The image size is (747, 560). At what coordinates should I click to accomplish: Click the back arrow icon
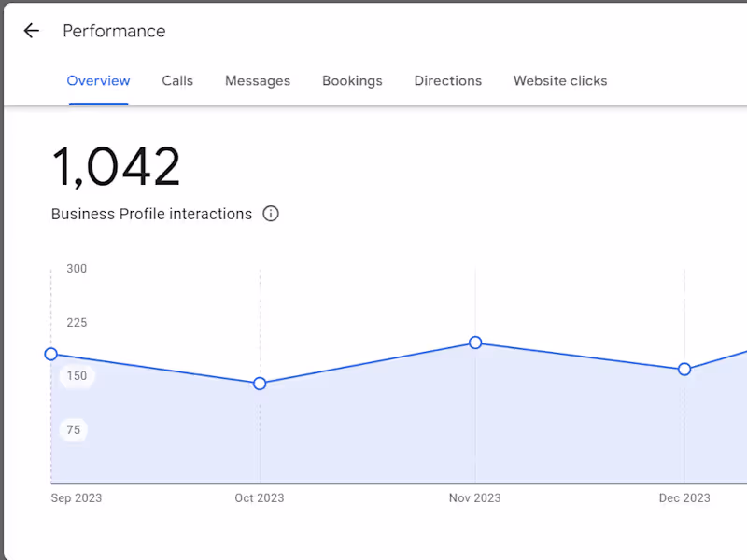pyautogui.click(x=32, y=31)
